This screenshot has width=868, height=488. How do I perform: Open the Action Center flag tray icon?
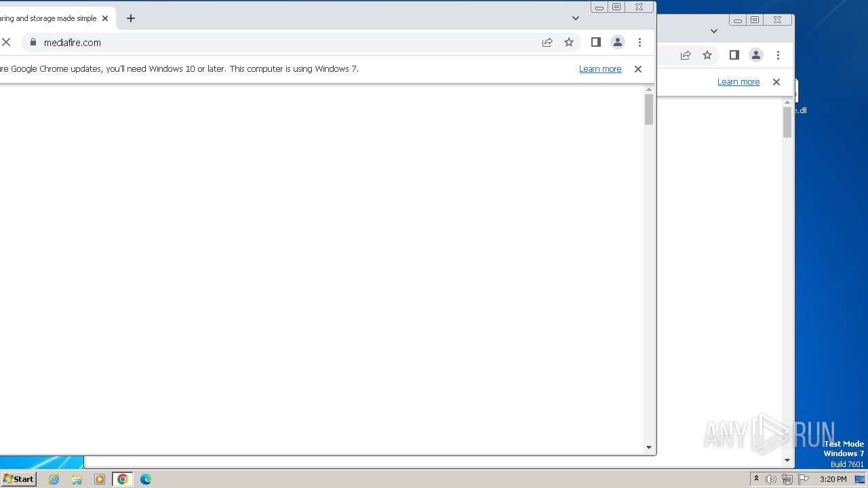point(804,479)
